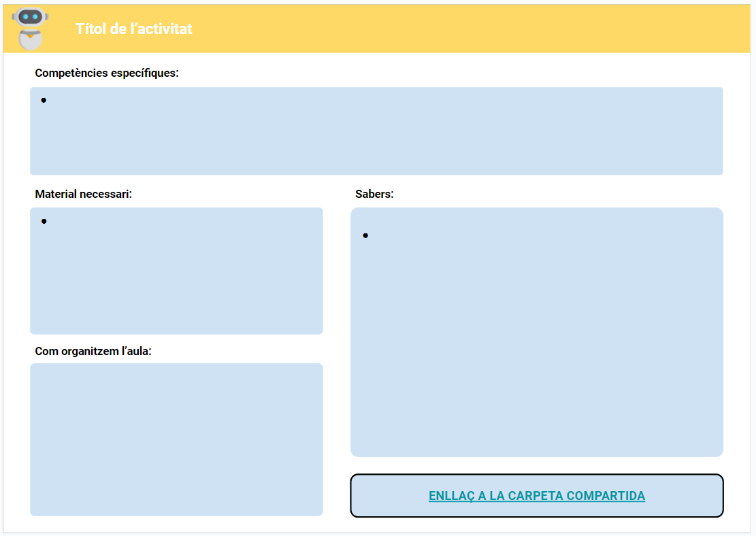Image resolution: width=756 pixels, height=536 pixels.
Task: Select the 'Com organitzem l'aula:' heading
Action: coord(93,351)
